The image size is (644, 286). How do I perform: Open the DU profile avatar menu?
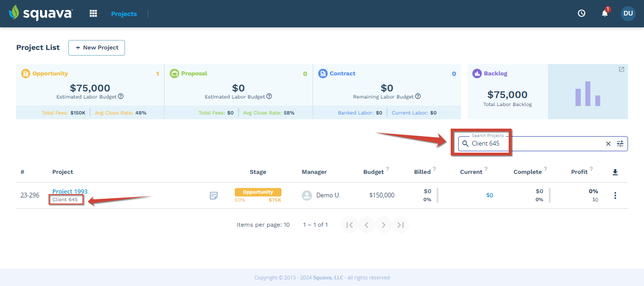click(628, 14)
